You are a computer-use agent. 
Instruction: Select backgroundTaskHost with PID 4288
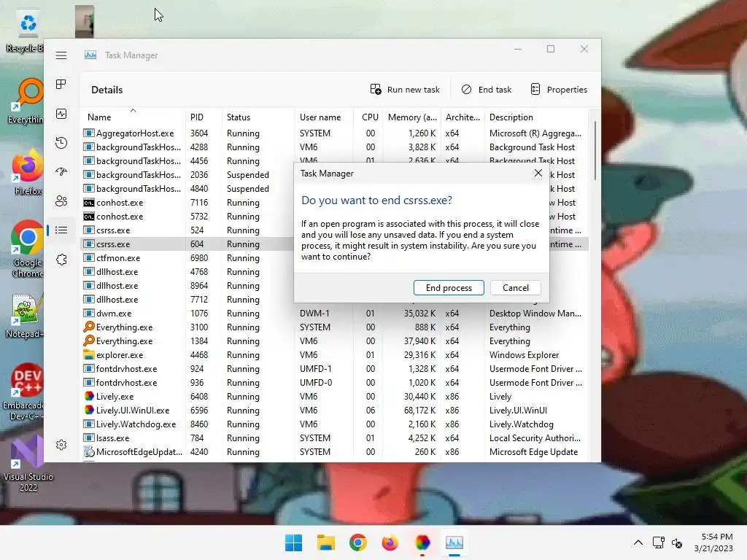(x=334, y=147)
